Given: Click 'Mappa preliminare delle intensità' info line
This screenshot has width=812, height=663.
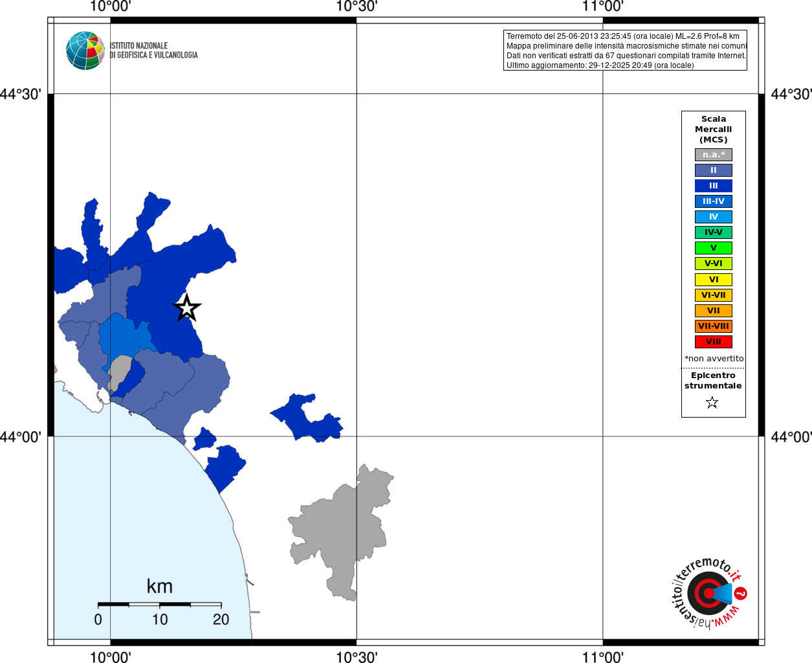Looking at the screenshot, I should pos(626,46).
